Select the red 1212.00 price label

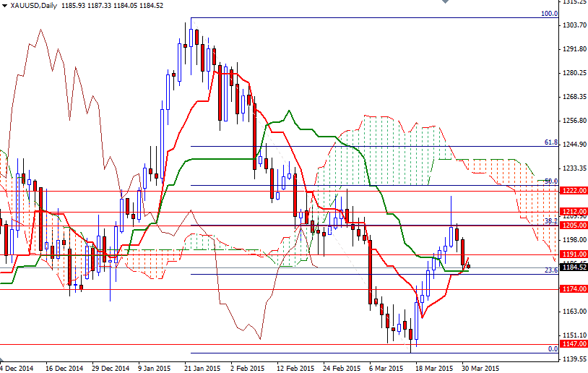coord(572,213)
